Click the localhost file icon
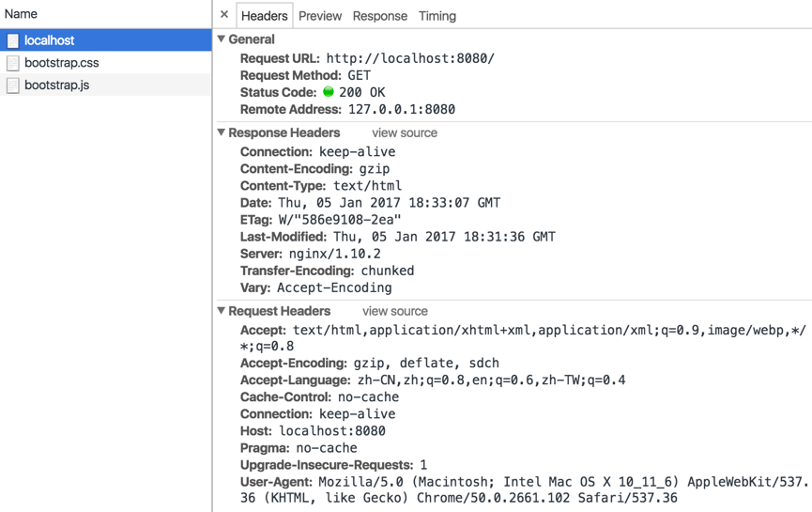Viewport: 812px width, 512px height. click(13, 41)
